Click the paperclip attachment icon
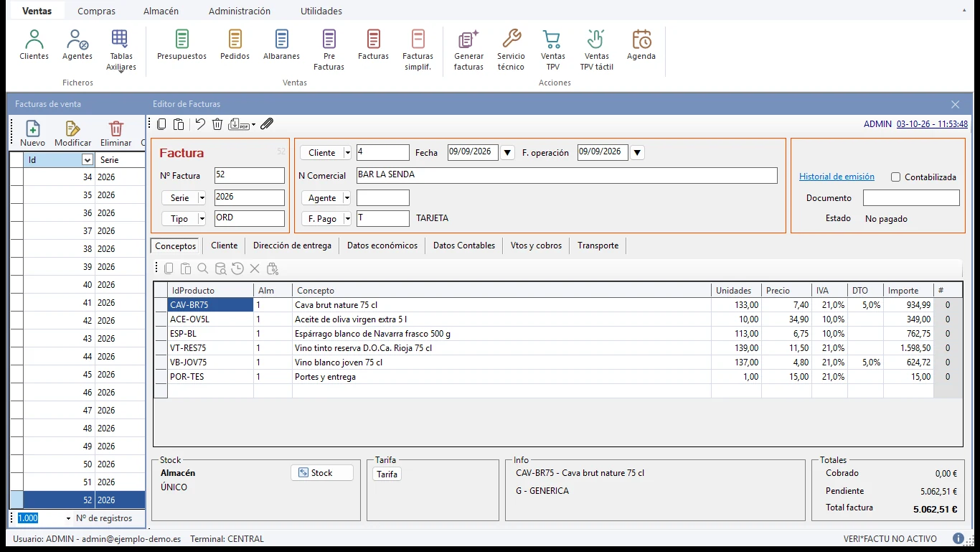980x552 pixels. pos(267,124)
